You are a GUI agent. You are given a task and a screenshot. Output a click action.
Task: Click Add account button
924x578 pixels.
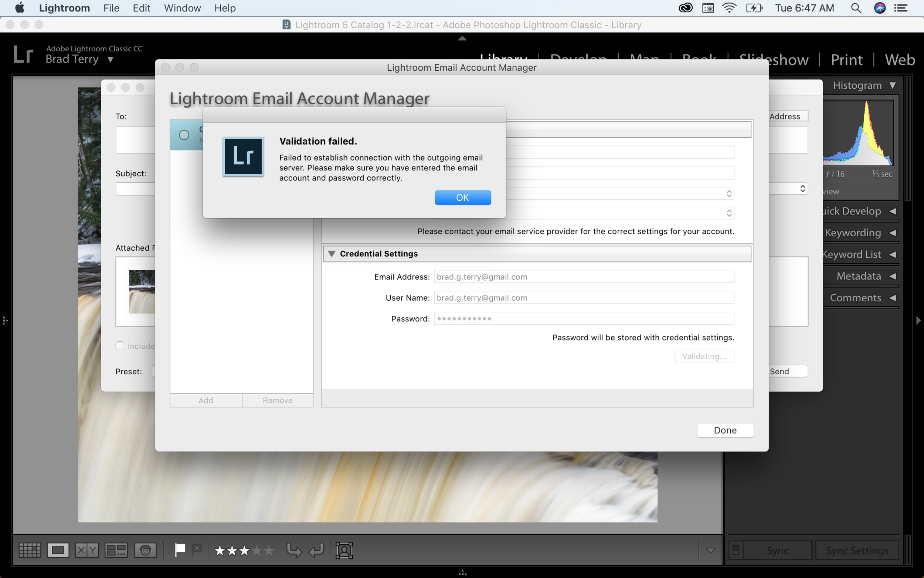(206, 400)
